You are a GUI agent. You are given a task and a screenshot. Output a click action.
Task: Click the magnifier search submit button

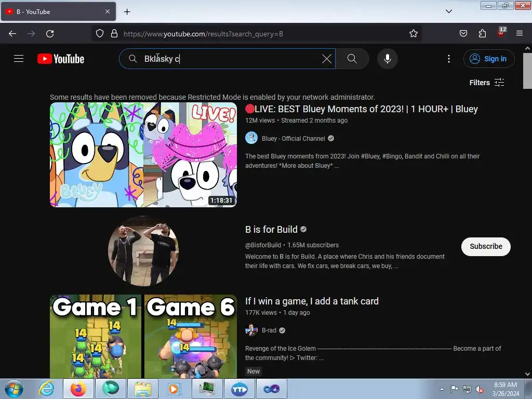[x=352, y=59]
